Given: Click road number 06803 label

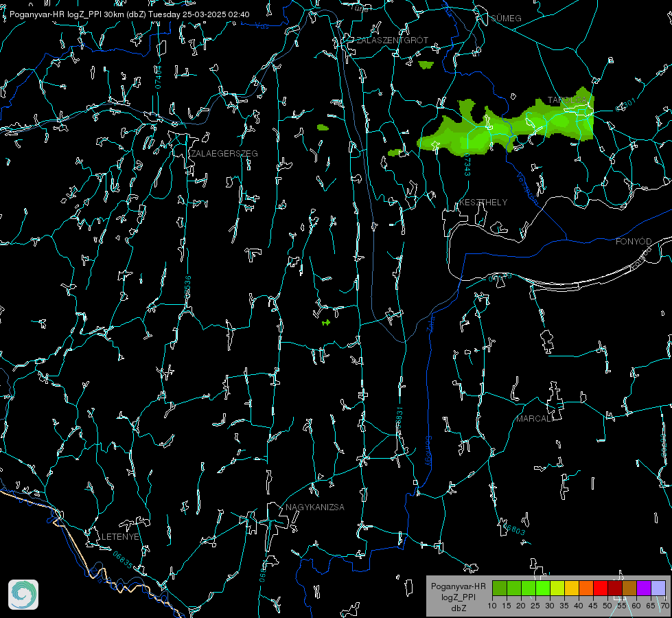Looking at the screenshot, I should pos(514,529).
